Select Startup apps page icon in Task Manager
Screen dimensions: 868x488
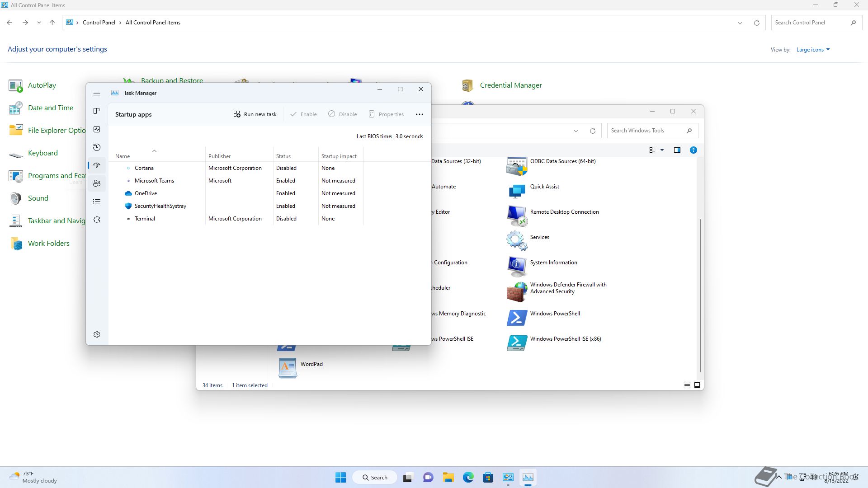[97, 165]
